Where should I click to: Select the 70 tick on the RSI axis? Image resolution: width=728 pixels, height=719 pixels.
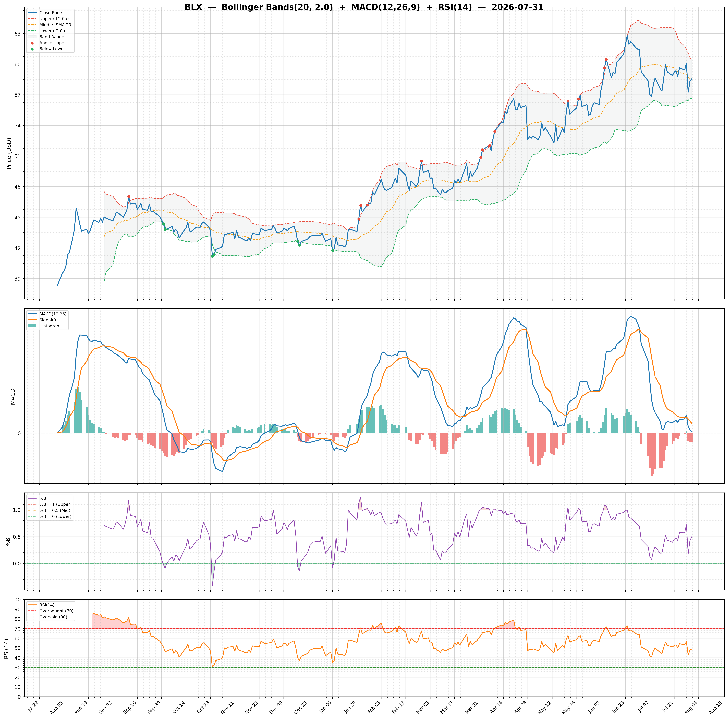(18, 629)
